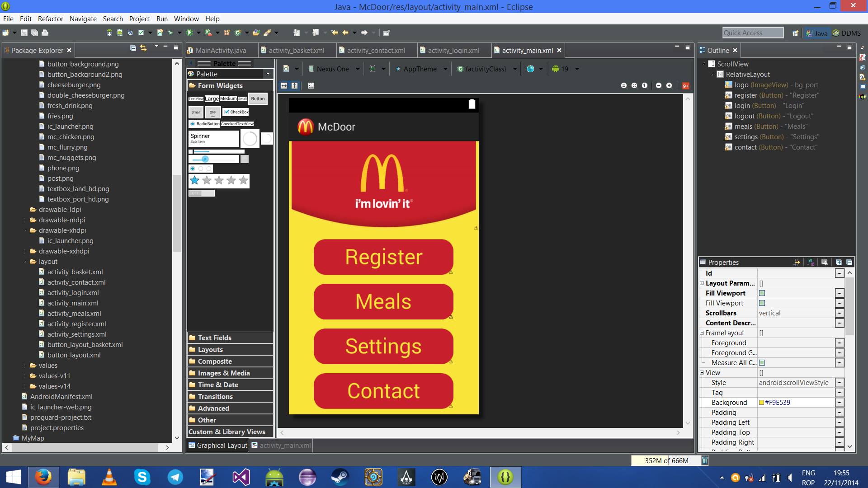Click the Run green play icon
Image resolution: width=868 pixels, height=488 pixels.
[x=189, y=33]
